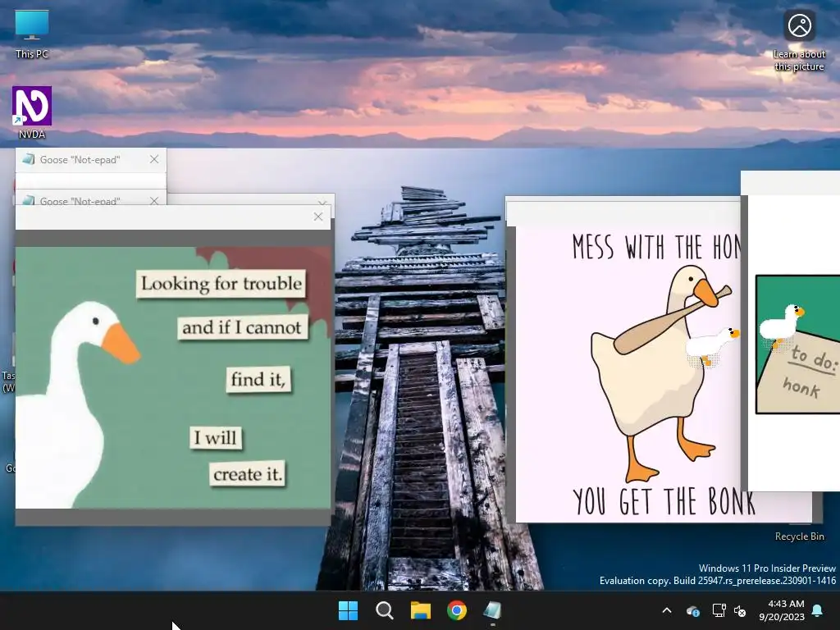Click the "I will" text clipping
This screenshot has height=630, width=840.
tap(216, 438)
